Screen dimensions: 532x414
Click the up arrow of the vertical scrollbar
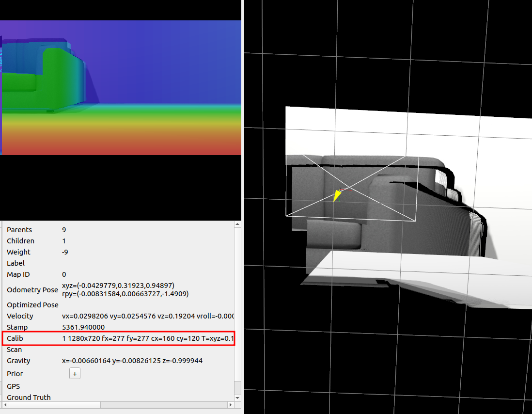(x=237, y=224)
